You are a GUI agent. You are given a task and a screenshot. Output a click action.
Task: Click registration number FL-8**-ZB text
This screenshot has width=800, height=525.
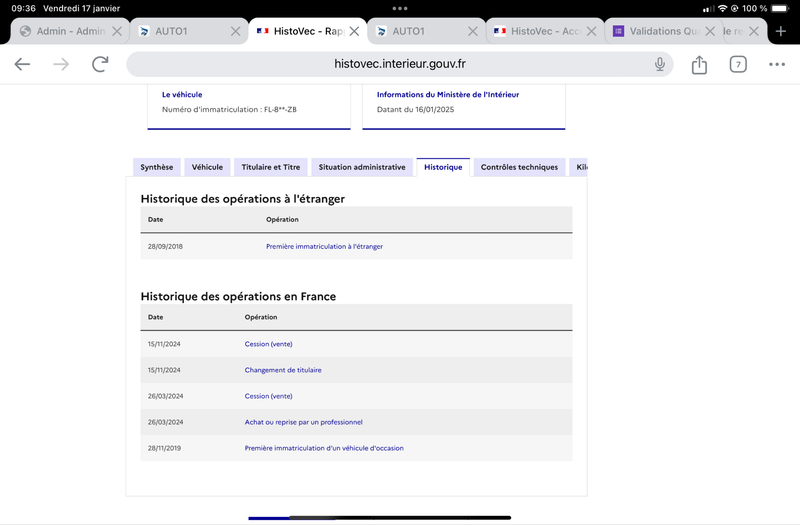pos(280,109)
